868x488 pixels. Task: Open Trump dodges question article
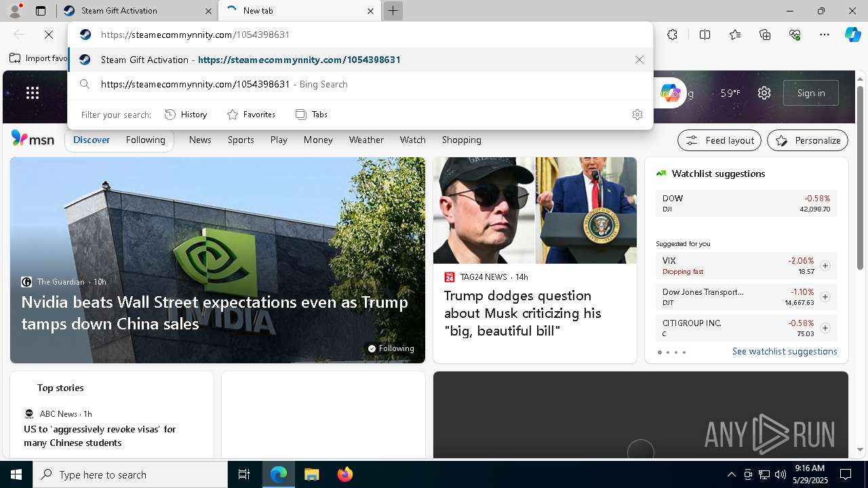(x=523, y=313)
